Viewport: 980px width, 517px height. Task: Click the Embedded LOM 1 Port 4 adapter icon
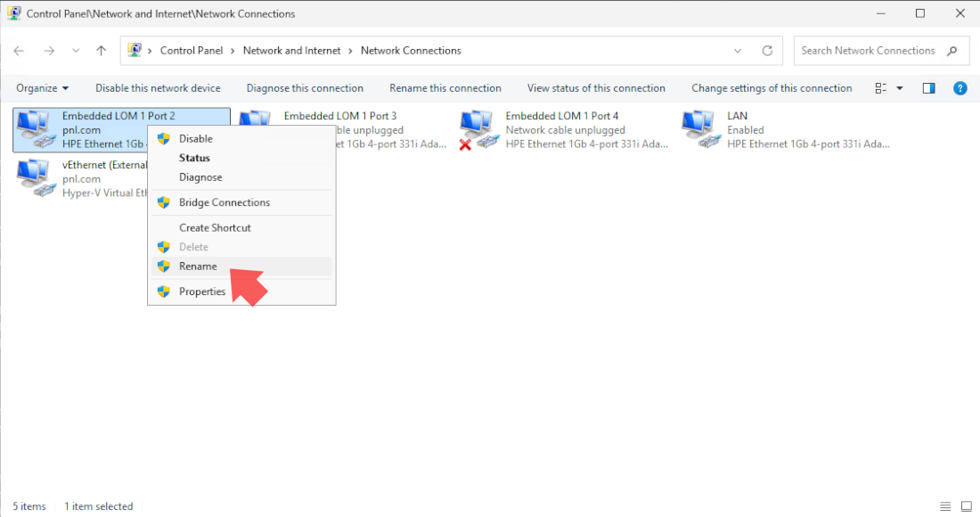(x=478, y=129)
